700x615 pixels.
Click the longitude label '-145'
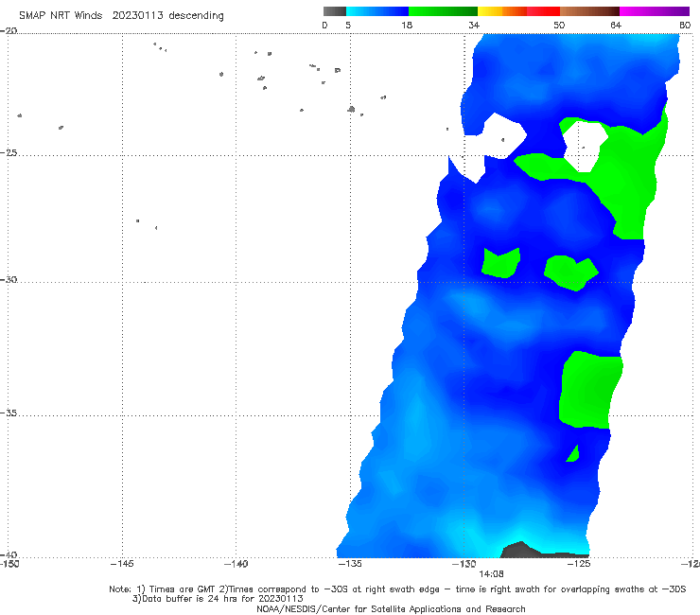(122, 564)
